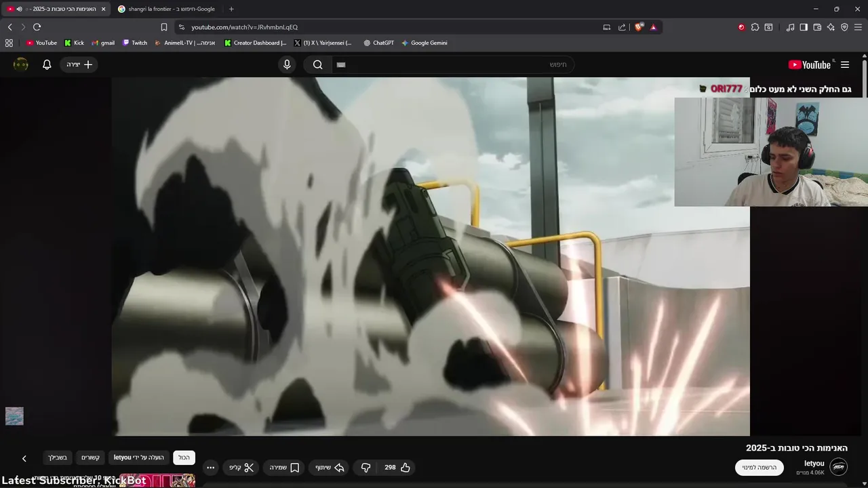Create a clip with קליפ button

coord(241,468)
